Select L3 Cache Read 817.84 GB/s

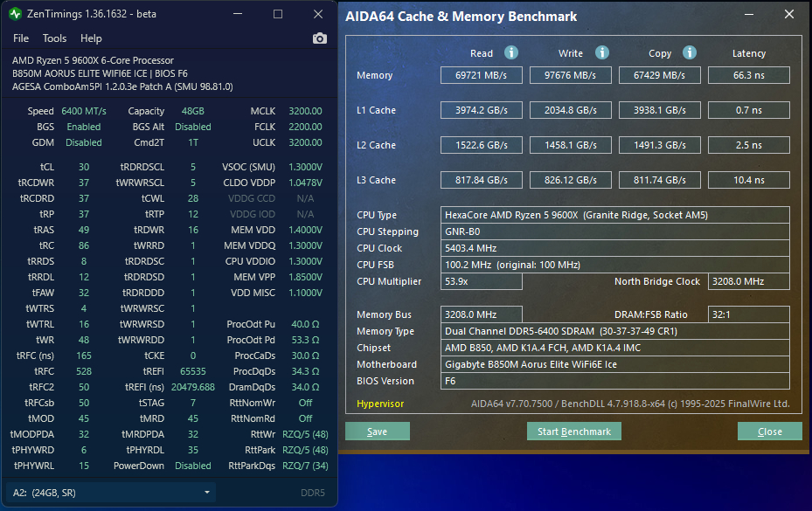[x=481, y=180]
